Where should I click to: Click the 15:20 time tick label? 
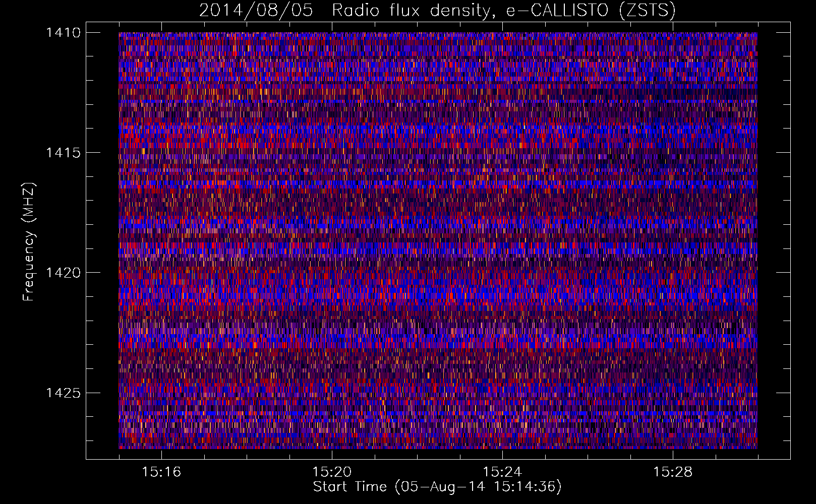click(332, 472)
